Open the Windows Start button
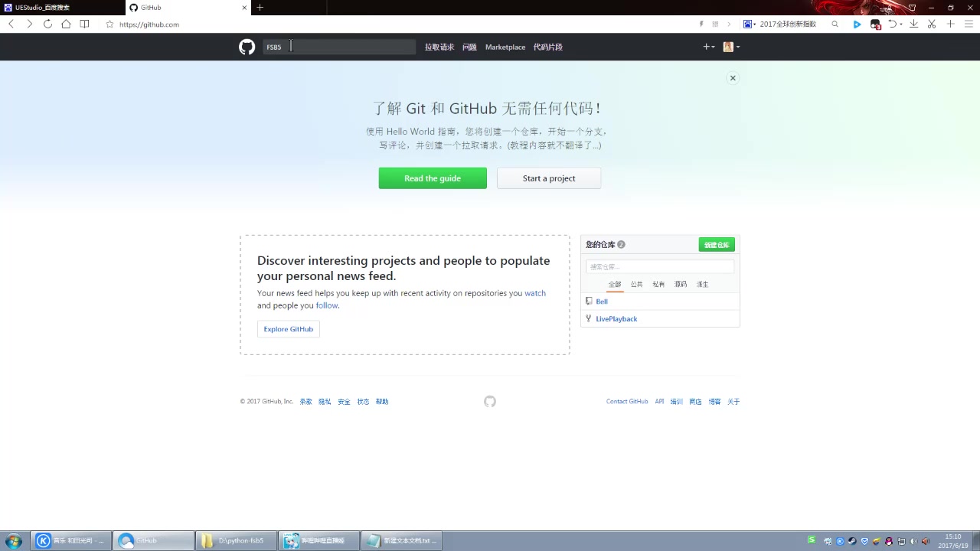The image size is (980, 551). tap(14, 540)
